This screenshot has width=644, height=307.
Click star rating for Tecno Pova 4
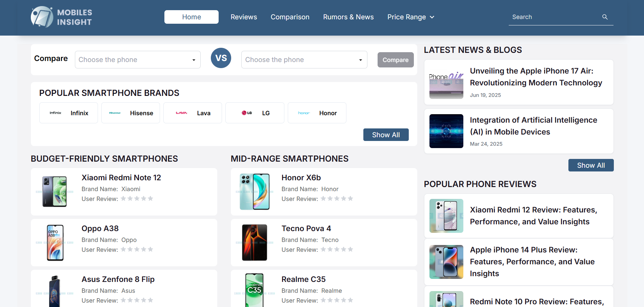[x=337, y=249]
